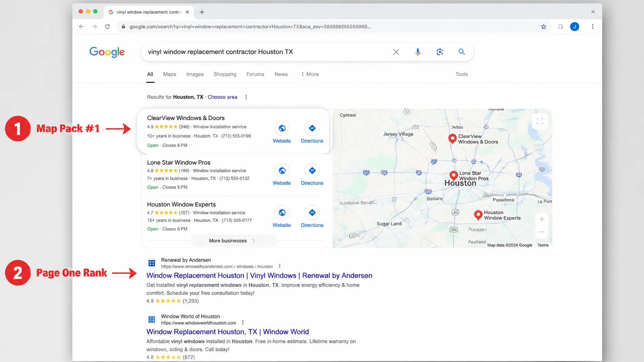Click the Renewal by Andersen site name

186,260
